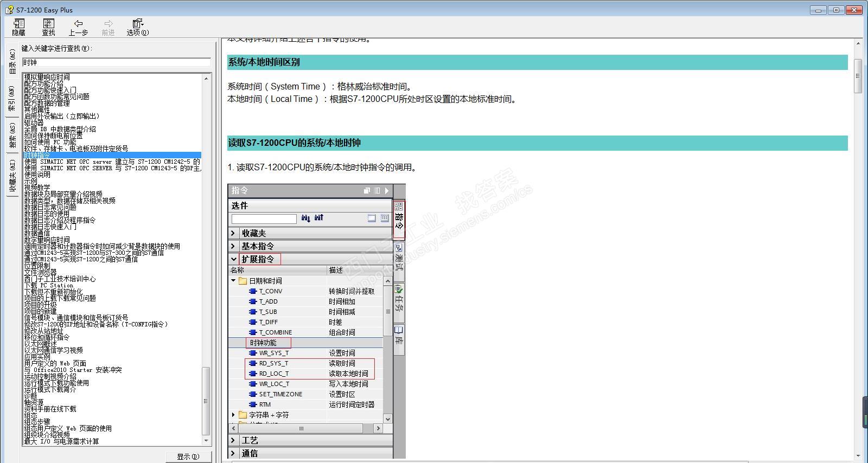Image resolution: width=868 pixels, height=463 pixels.
Task: Click the SET_TIMEZONE instruction block icon
Action: pyautogui.click(x=252, y=394)
